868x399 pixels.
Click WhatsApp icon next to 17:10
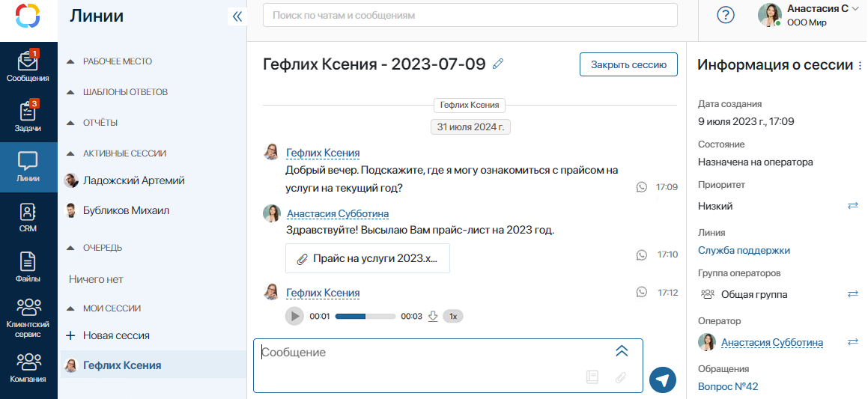click(x=642, y=255)
